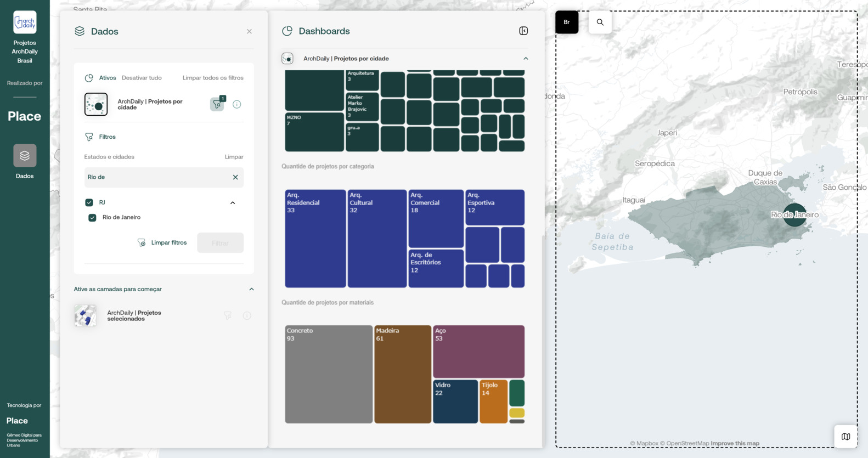
Task: Click the 'Estados e cidades' search field
Action: click(x=156, y=177)
